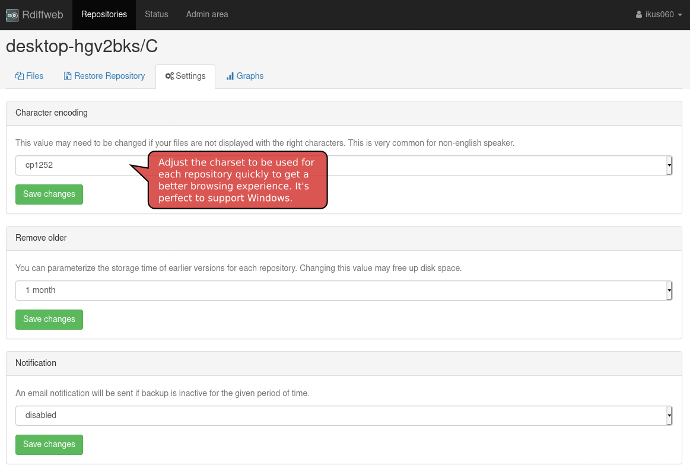Image resolution: width=690 pixels, height=472 pixels.
Task: Click the desktop-hgv2bks/C repository title
Action: coord(82,46)
